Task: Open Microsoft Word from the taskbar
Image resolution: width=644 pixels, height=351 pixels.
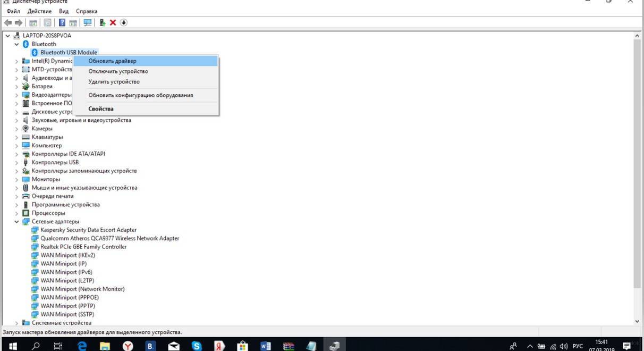Action: click(x=266, y=346)
